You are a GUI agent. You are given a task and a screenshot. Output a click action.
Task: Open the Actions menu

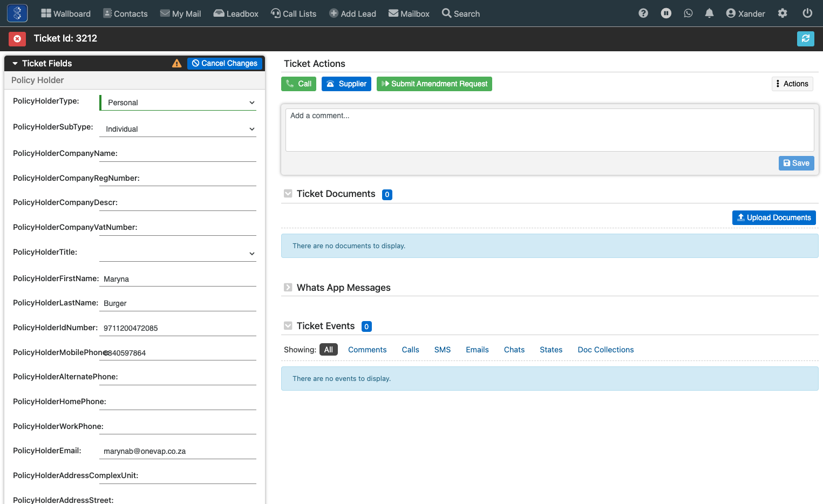(792, 84)
